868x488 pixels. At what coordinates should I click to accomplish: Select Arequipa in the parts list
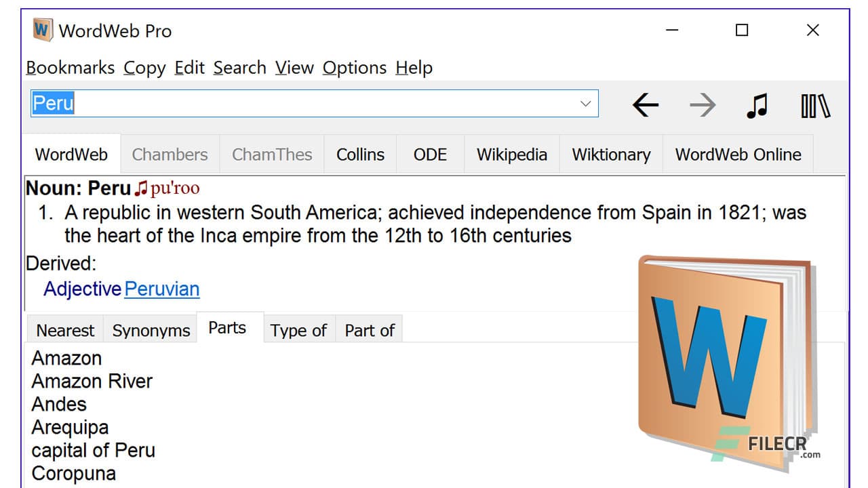pos(70,427)
